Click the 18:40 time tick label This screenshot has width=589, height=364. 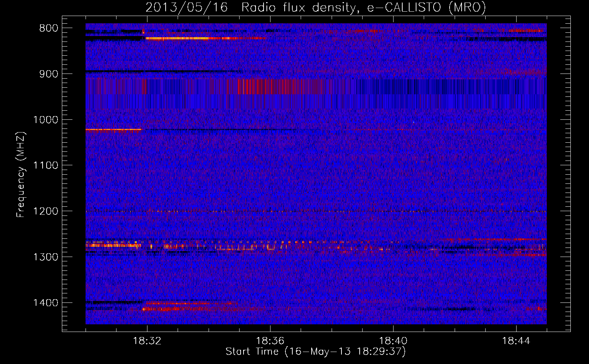tap(393, 341)
